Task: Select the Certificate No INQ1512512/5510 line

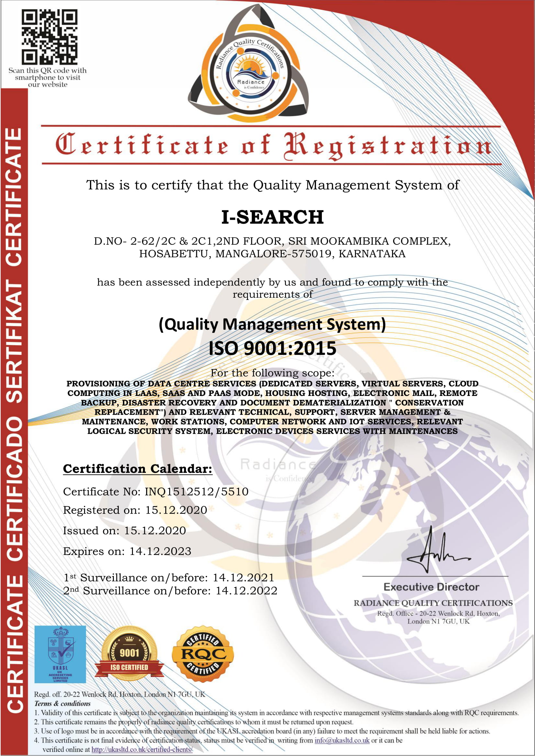Action: click(x=156, y=492)
